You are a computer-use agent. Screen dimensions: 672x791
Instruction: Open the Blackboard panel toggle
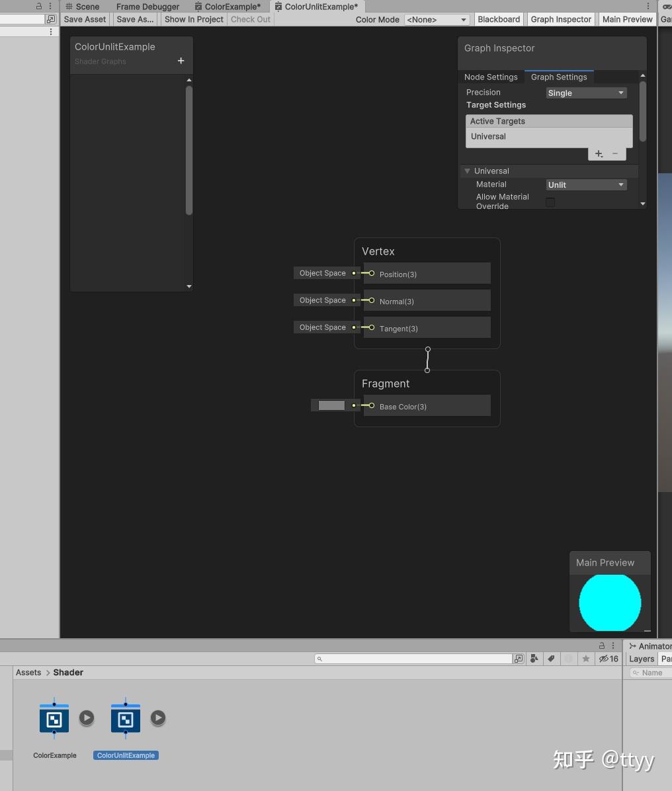click(498, 19)
